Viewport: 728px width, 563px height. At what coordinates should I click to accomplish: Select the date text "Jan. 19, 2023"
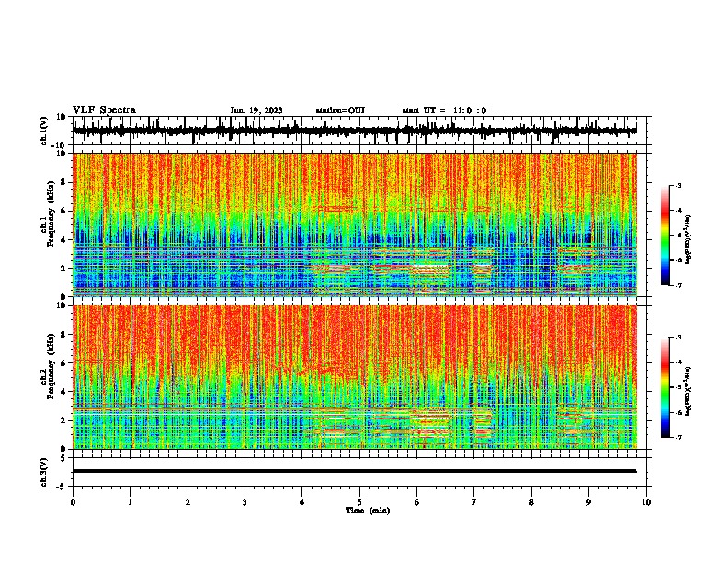click(x=256, y=110)
